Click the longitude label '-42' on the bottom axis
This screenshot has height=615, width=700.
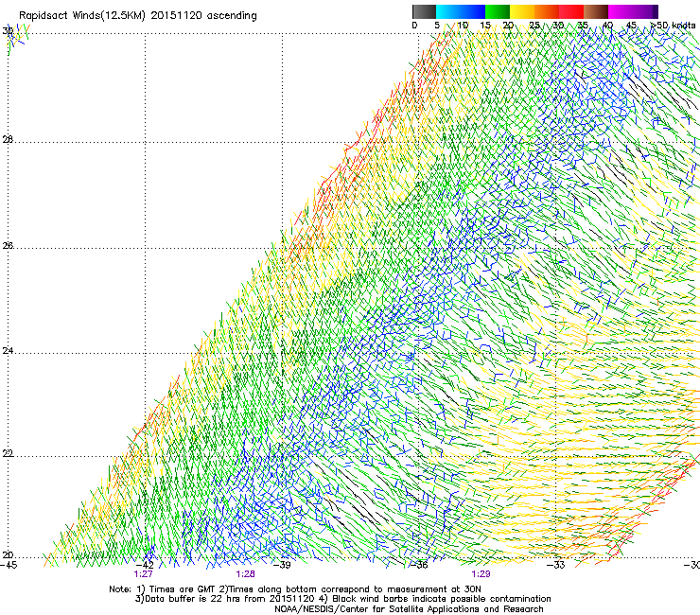pos(146,565)
